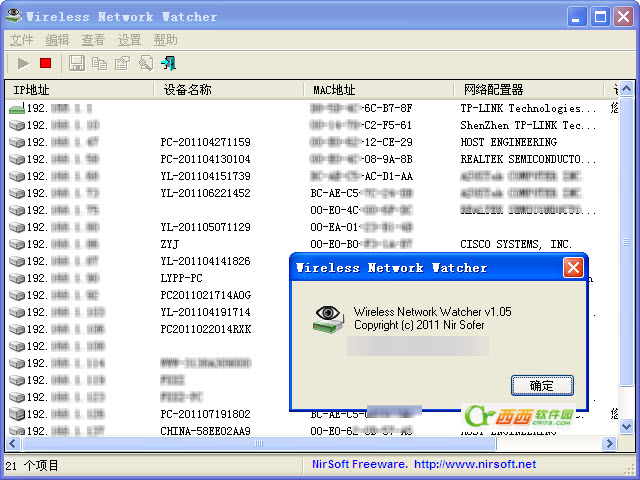Click the horizontal scrollbar left arrow
The image size is (640, 480).
click(x=12, y=443)
